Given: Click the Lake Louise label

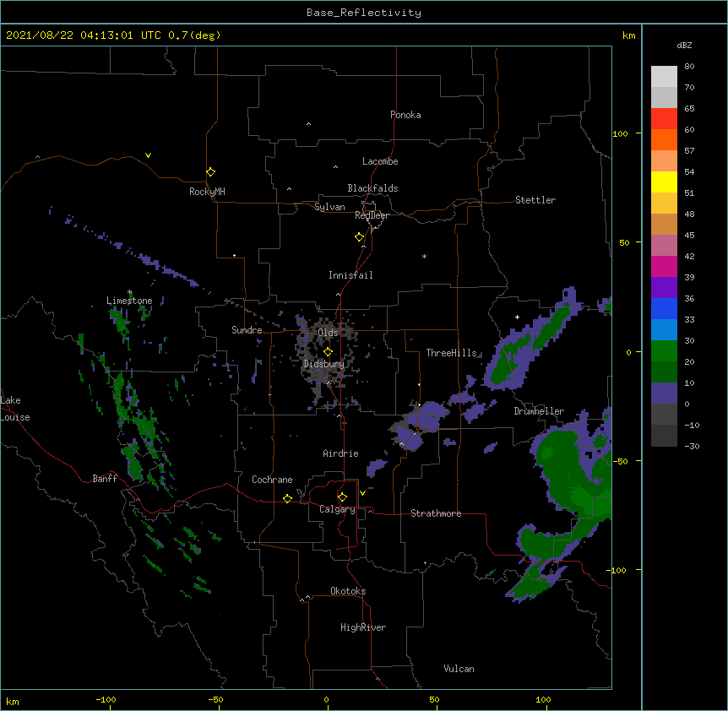Looking at the screenshot, I should [x=15, y=409].
